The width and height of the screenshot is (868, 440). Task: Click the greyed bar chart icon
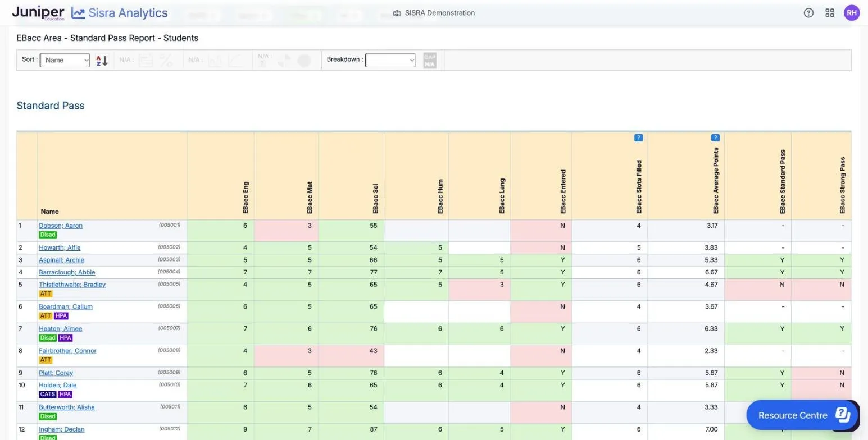tap(215, 61)
